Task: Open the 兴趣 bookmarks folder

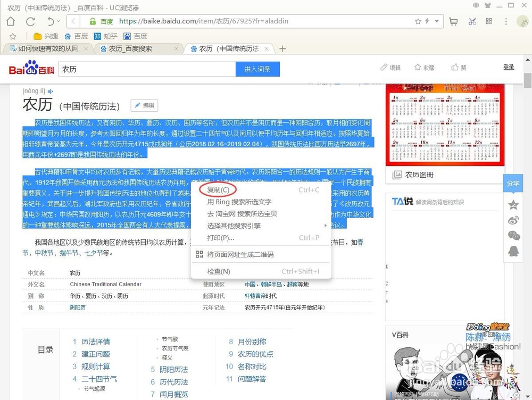Action: (x=46, y=36)
